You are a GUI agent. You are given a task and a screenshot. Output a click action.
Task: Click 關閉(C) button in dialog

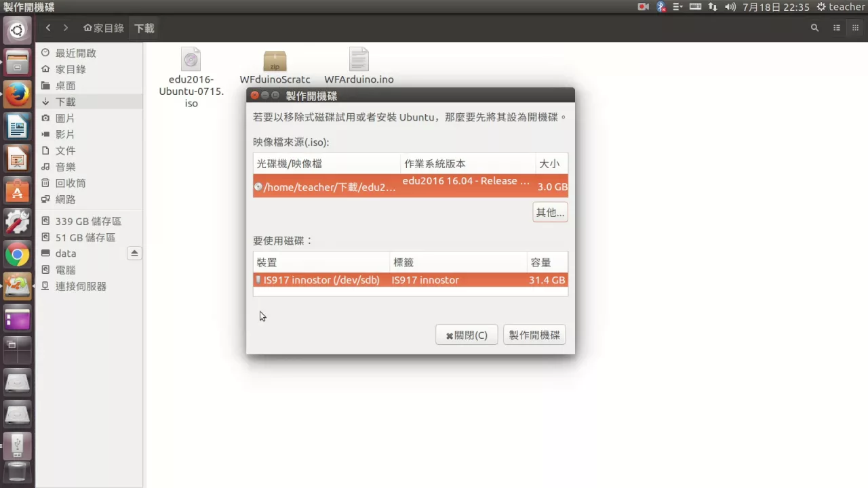(x=467, y=335)
